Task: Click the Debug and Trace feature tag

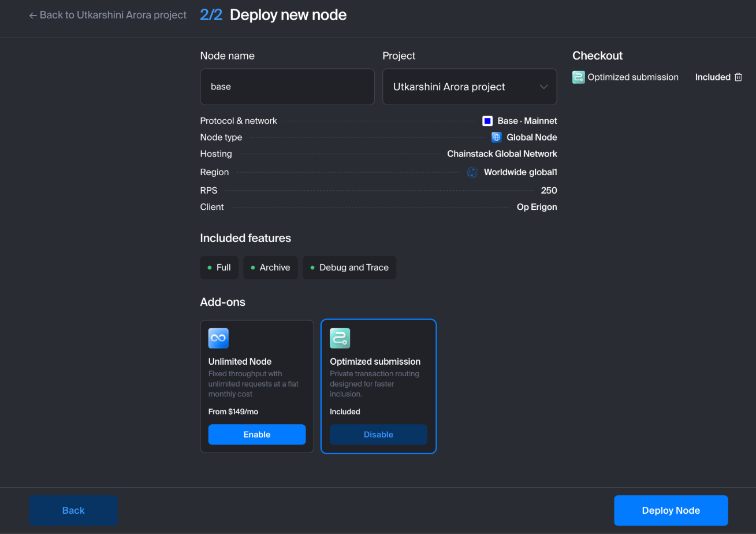Action: click(349, 268)
